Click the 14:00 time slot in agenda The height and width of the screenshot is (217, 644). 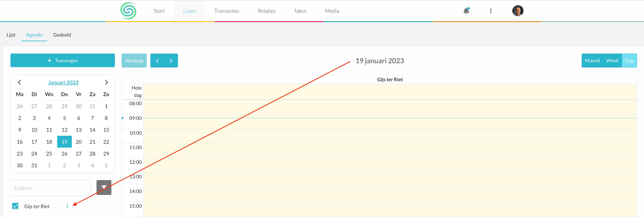pos(390,195)
